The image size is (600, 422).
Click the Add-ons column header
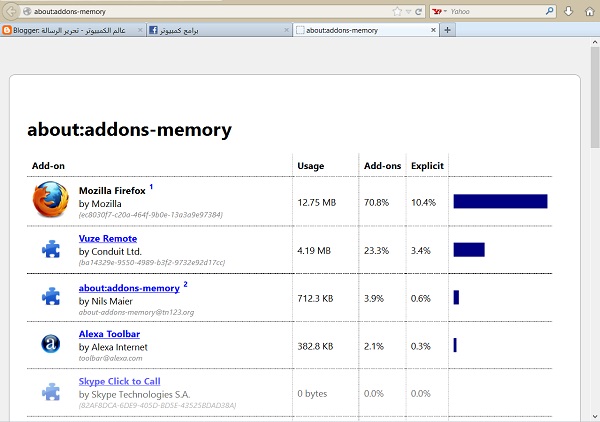coord(382,166)
